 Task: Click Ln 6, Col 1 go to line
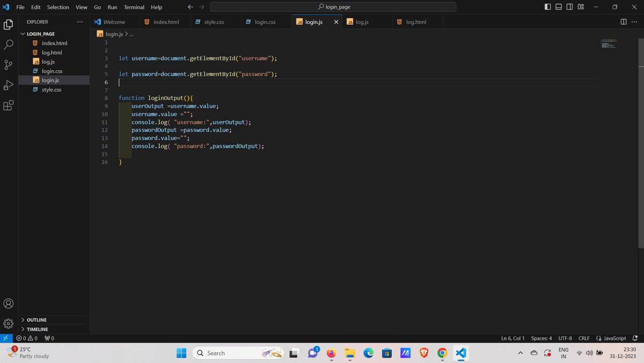click(513, 338)
